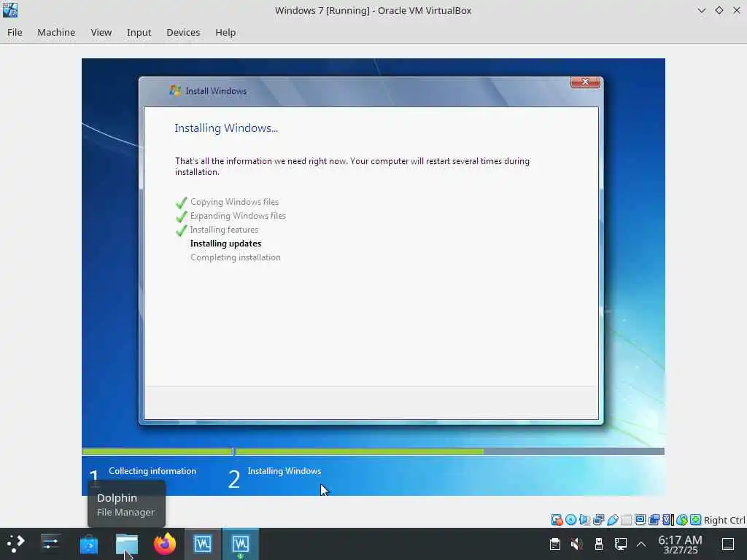Switch to the first VirtualBox taskbar entry
Viewport: 747px width, 560px height.
203,544
